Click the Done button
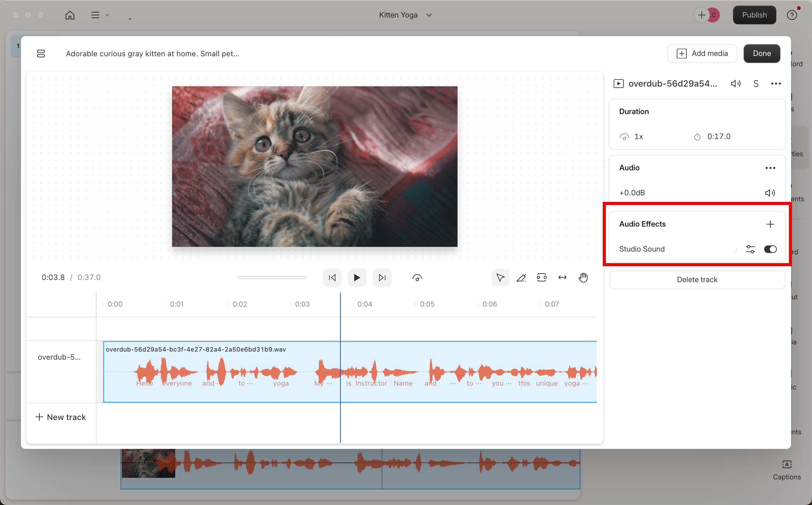The height and width of the screenshot is (505, 812). pos(762,53)
